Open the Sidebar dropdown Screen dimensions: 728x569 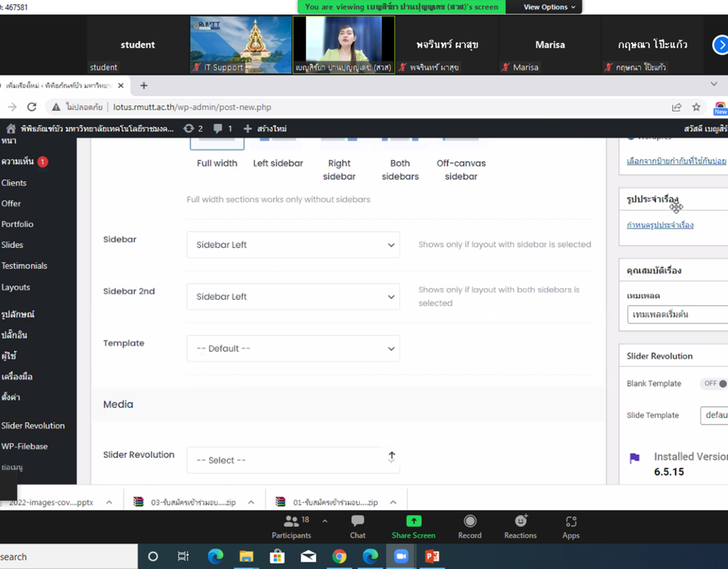click(293, 245)
